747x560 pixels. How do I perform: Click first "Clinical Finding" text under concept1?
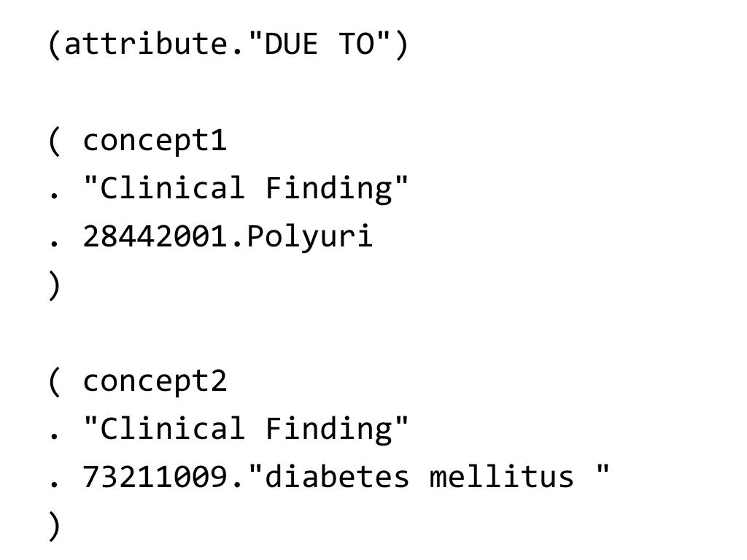pos(246,187)
